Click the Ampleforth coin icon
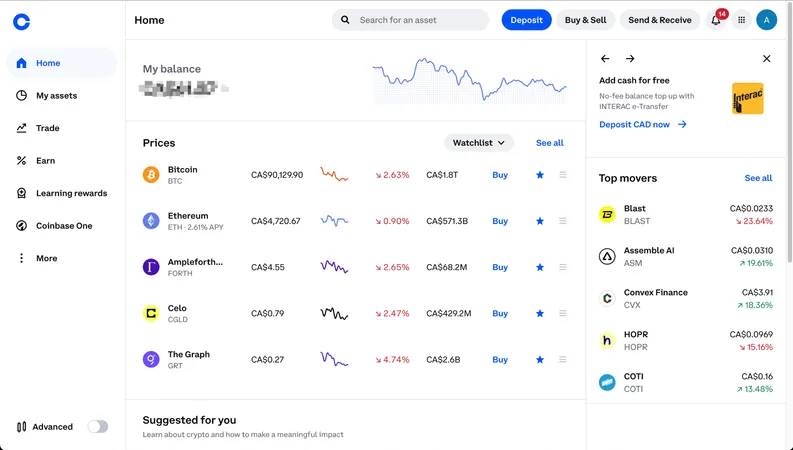The height and width of the screenshot is (450, 793). (x=151, y=267)
